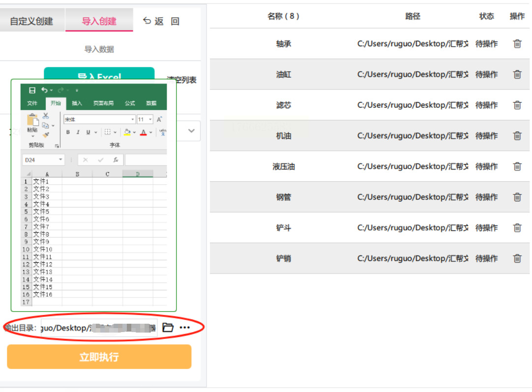Click the trash icon for 铲销
The height and width of the screenshot is (392, 532).
click(x=517, y=258)
